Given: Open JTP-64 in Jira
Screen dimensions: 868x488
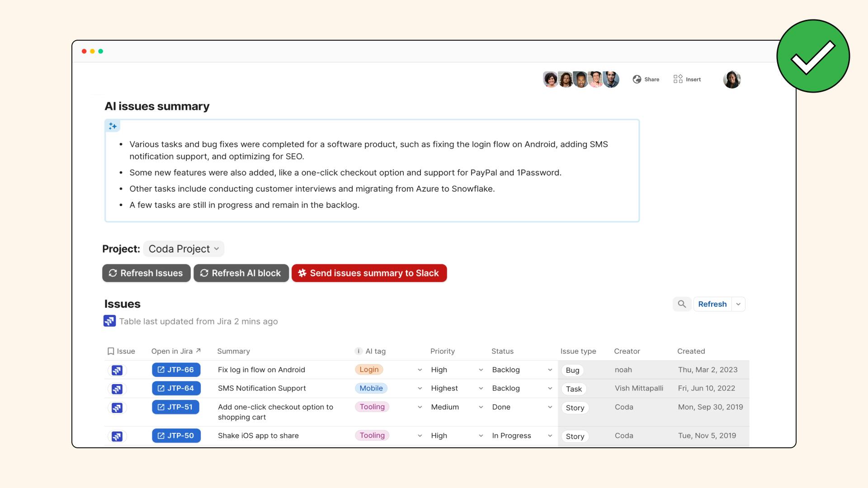Looking at the screenshot, I should [176, 388].
